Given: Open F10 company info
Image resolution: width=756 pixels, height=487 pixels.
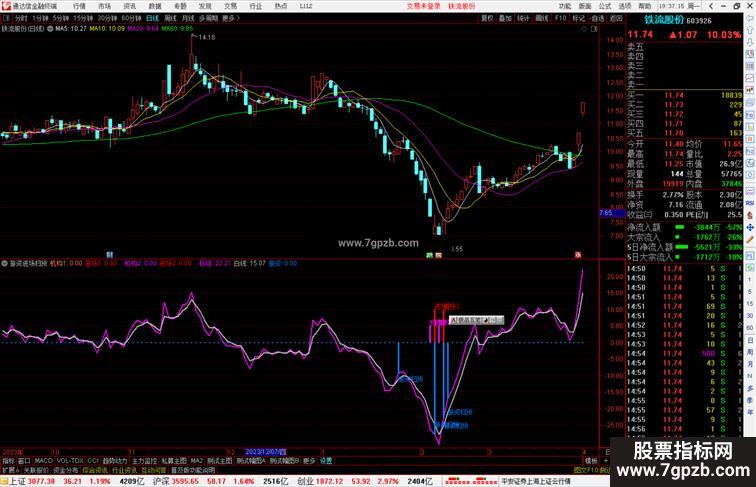Looking at the screenshot, I should tap(560, 18).
